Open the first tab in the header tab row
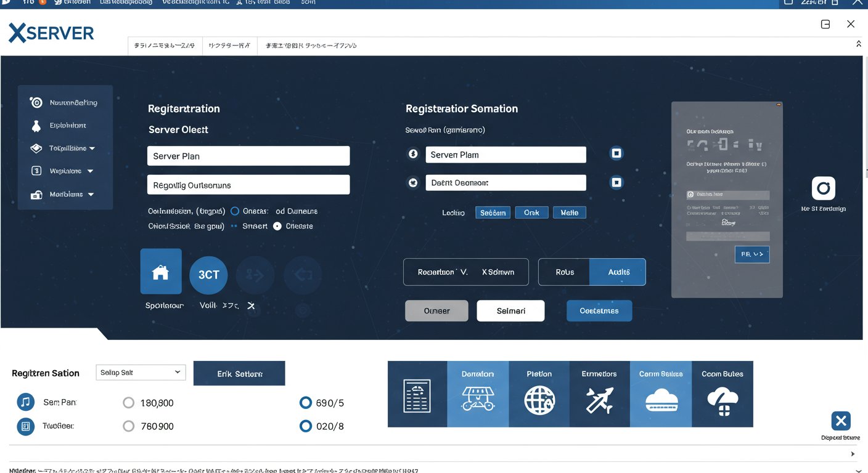868x473 pixels. pos(165,46)
